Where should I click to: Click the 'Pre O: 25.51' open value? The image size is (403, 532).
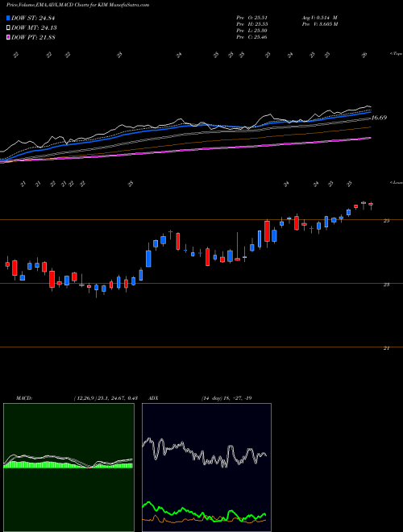[251, 18]
